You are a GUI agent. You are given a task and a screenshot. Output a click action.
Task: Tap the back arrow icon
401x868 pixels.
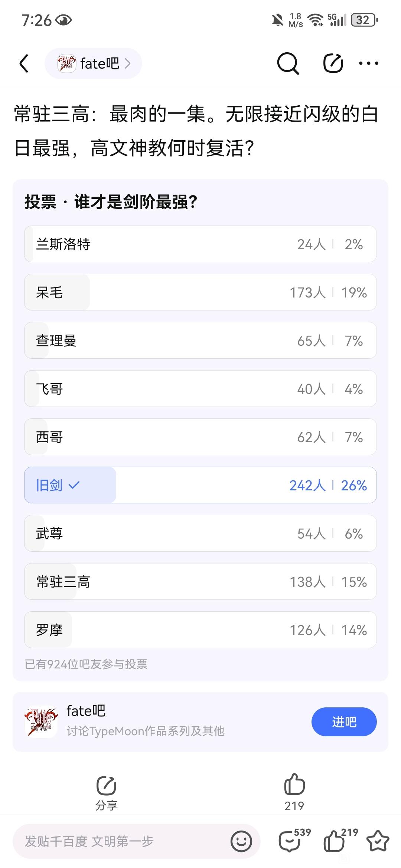tap(24, 63)
